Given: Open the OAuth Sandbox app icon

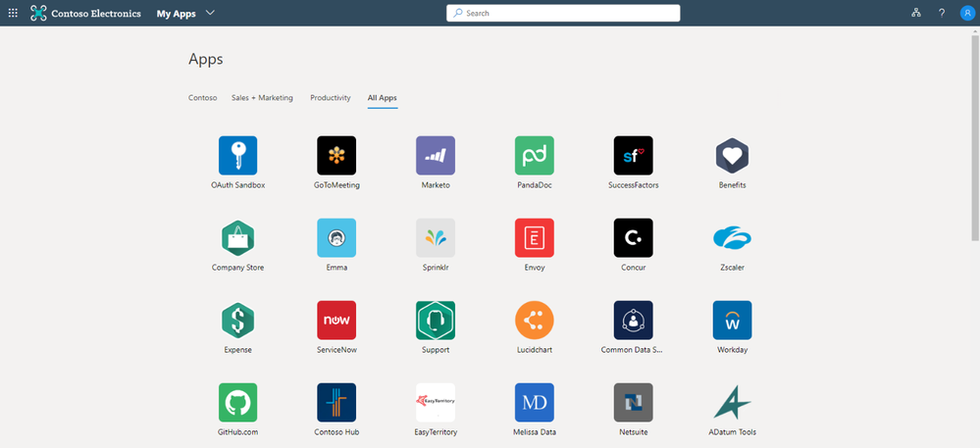Looking at the screenshot, I should point(237,156).
